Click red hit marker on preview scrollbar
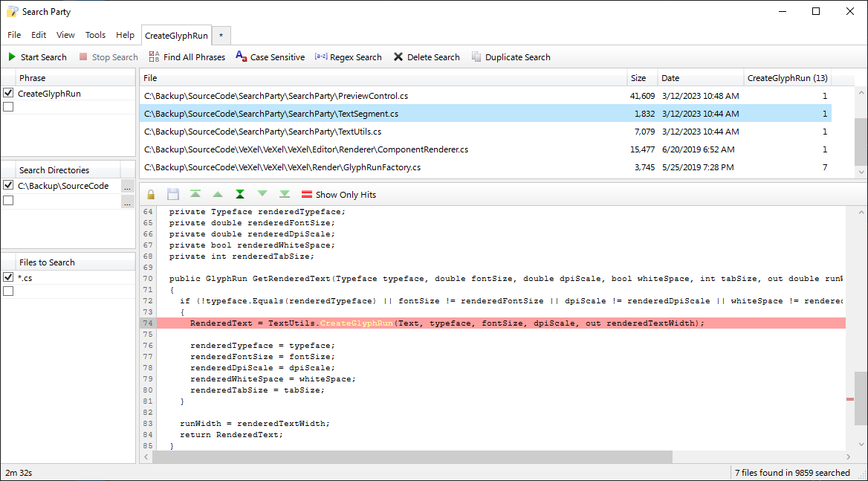 849,399
